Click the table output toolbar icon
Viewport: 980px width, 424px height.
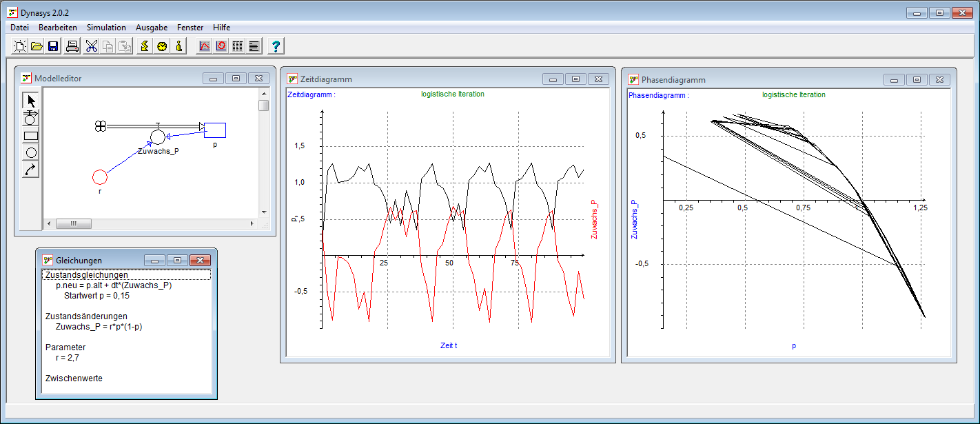click(238, 46)
